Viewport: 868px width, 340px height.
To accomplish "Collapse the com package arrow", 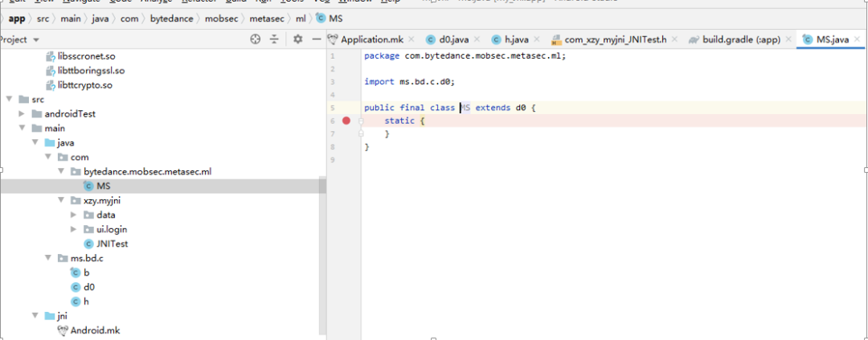I will pyautogui.click(x=47, y=158).
